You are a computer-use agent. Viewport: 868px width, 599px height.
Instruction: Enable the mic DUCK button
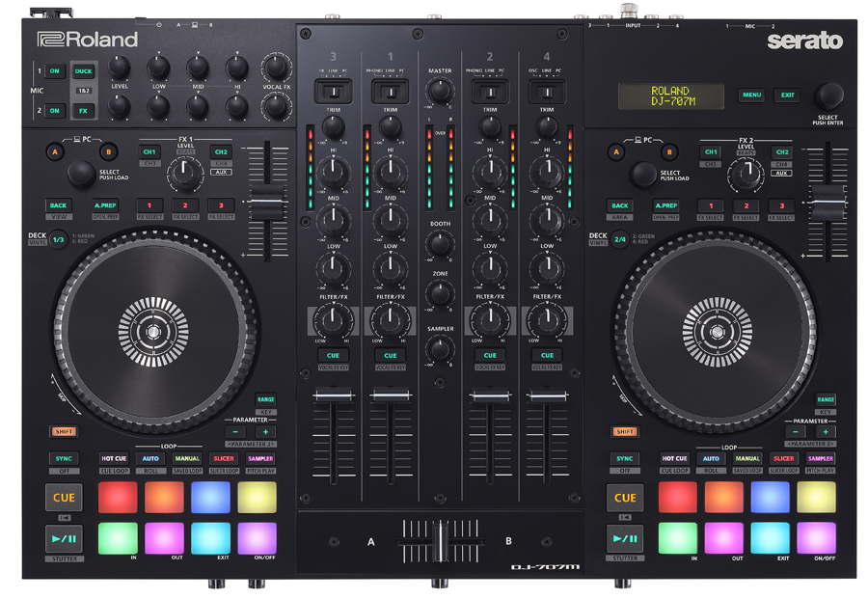click(84, 70)
